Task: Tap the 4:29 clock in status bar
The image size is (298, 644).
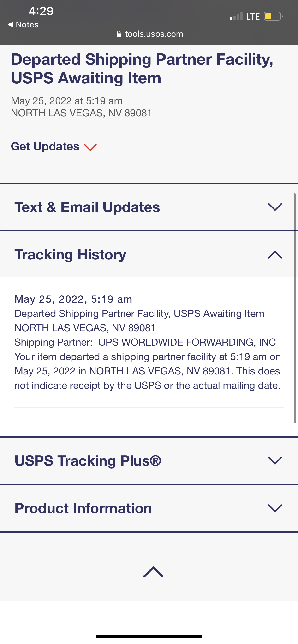Action: tap(41, 11)
